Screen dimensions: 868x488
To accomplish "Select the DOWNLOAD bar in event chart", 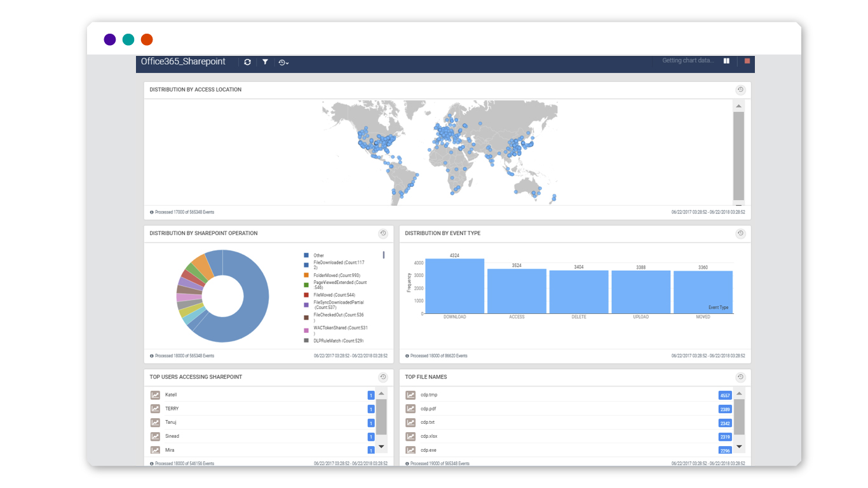I will click(x=454, y=286).
